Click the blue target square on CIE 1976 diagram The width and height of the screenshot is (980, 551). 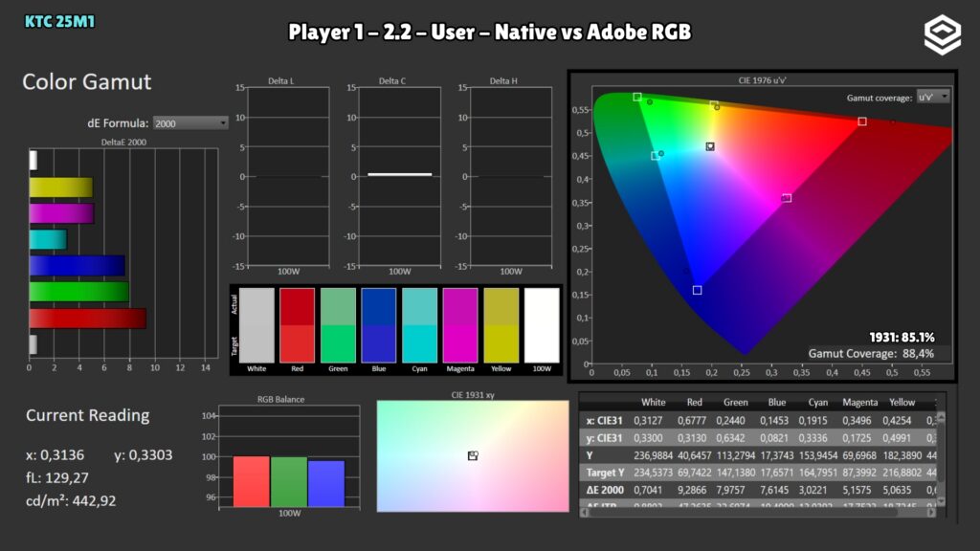698,290
